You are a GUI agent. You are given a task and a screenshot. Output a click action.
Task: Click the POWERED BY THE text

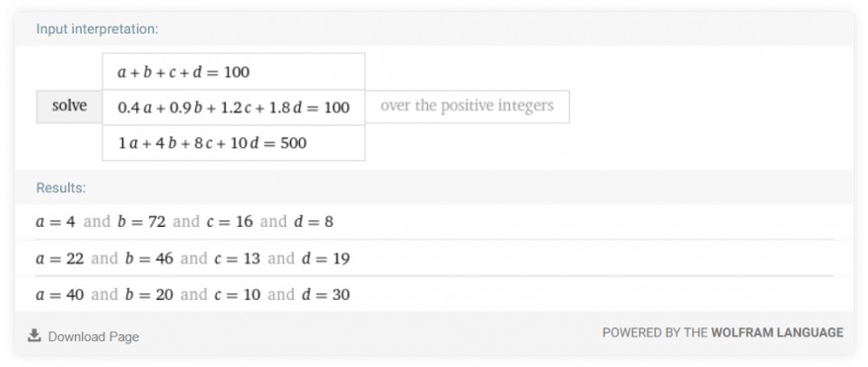pos(655,332)
